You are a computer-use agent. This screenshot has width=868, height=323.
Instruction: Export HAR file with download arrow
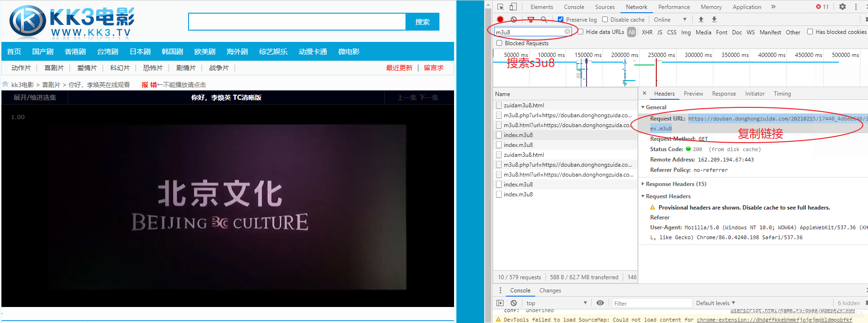(714, 19)
